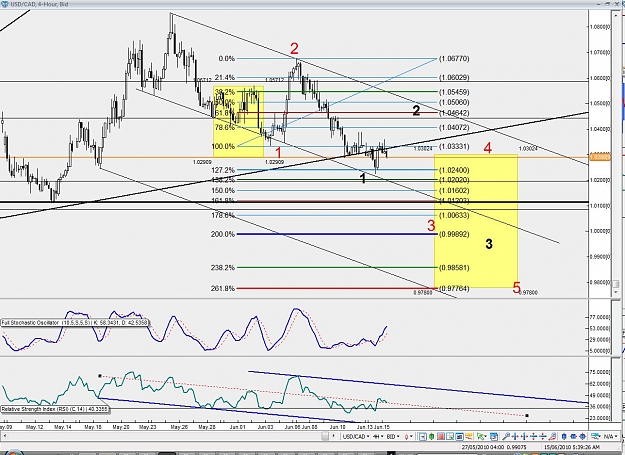Click the first blue chart window icon in toolbar
This screenshot has width=625, height=455.
(x=423, y=437)
